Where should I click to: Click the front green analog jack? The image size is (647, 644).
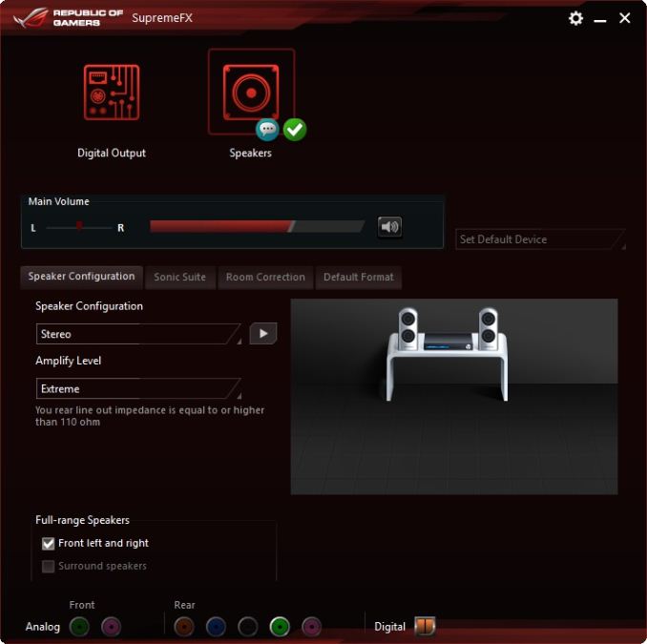(79, 627)
